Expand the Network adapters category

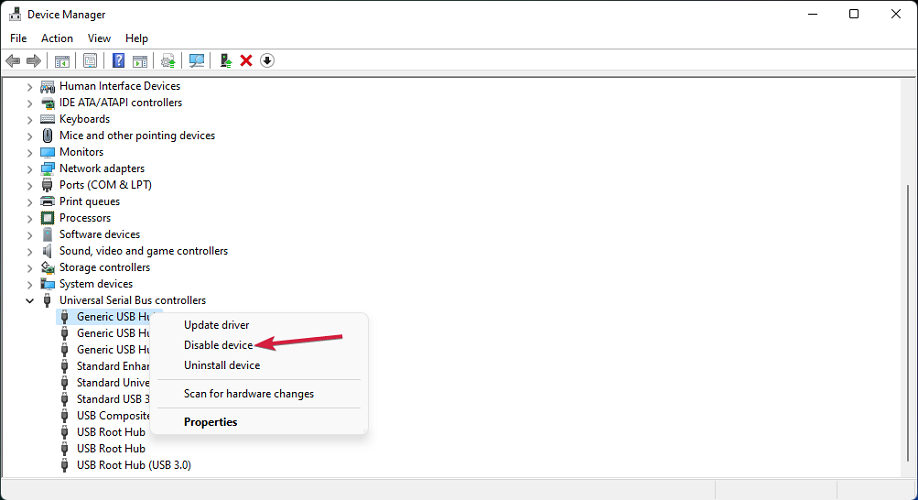point(30,169)
